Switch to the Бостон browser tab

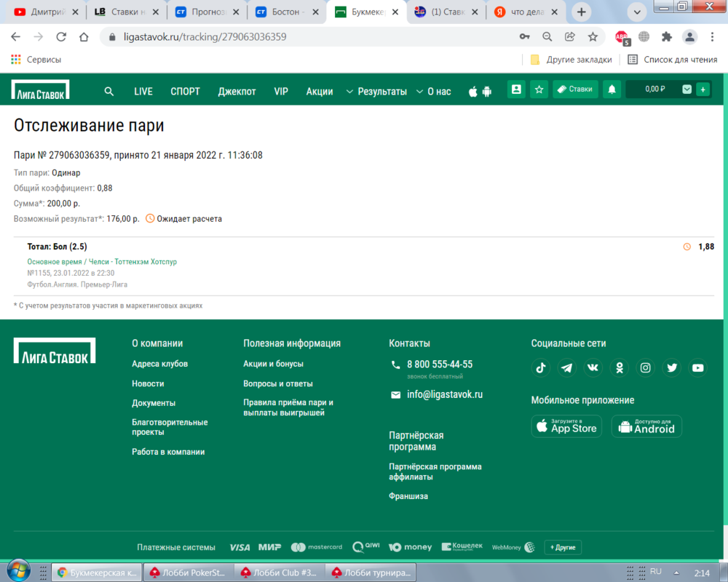click(287, 12)
